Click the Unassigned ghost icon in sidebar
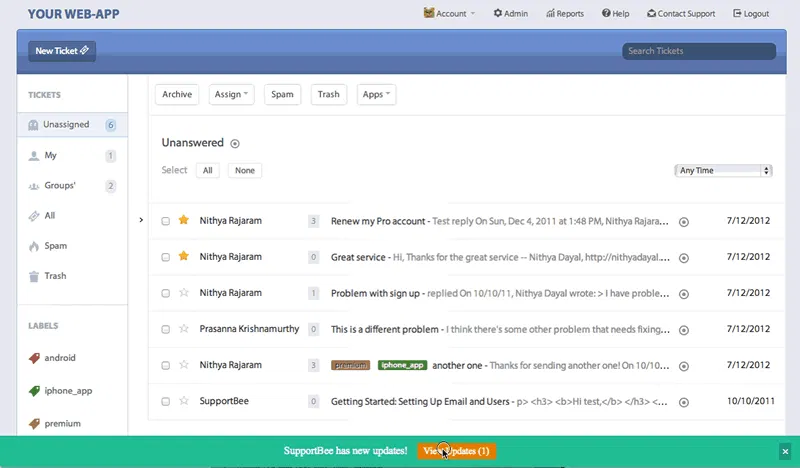The height and width of the screenshot is (468, 800). pos(33,125)
